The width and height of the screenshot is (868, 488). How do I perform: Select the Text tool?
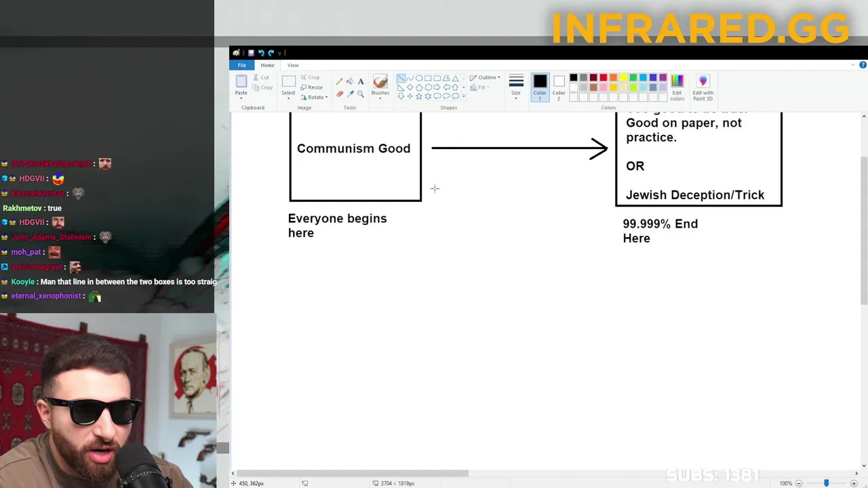tap(361, 81)
